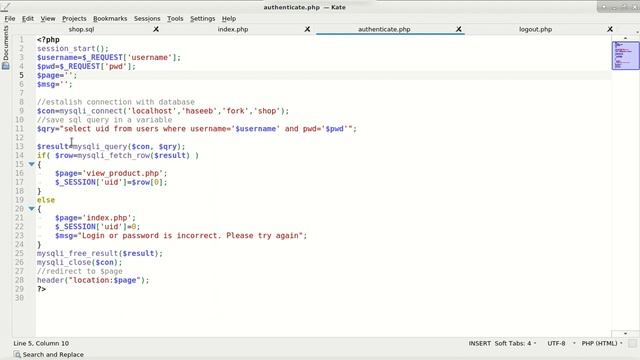
Task: Click the minimap viewport highlight
Action: coord(625,55)
